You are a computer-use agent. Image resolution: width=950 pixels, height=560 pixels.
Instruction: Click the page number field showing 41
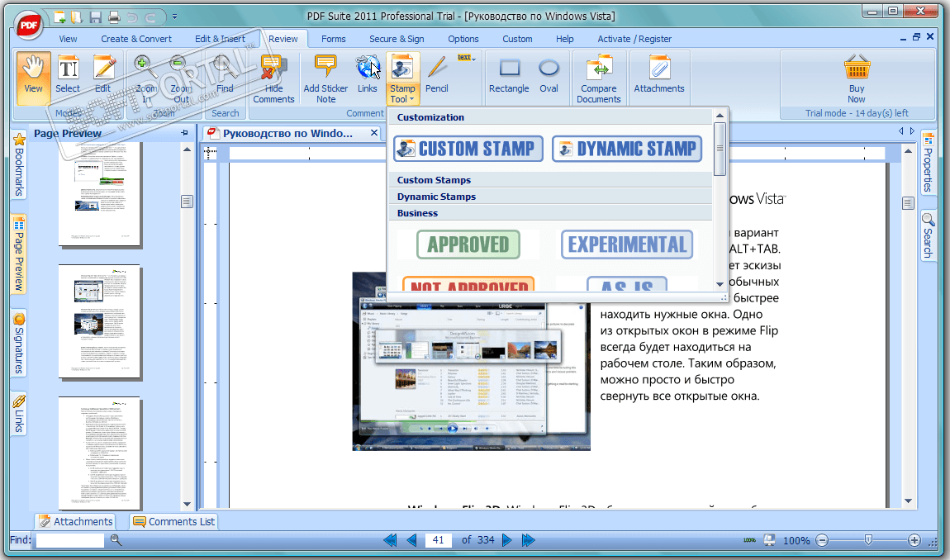click(x=439, y=540)
